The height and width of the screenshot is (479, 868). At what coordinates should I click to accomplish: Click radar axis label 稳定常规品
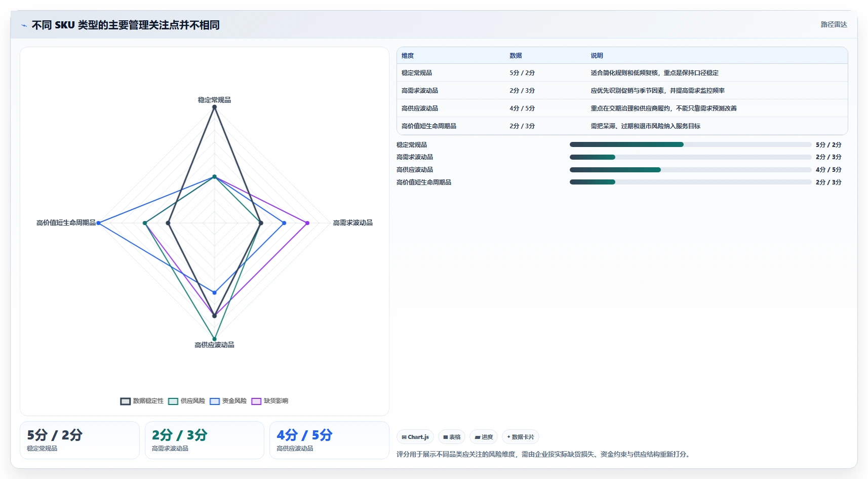click(214, 100)
